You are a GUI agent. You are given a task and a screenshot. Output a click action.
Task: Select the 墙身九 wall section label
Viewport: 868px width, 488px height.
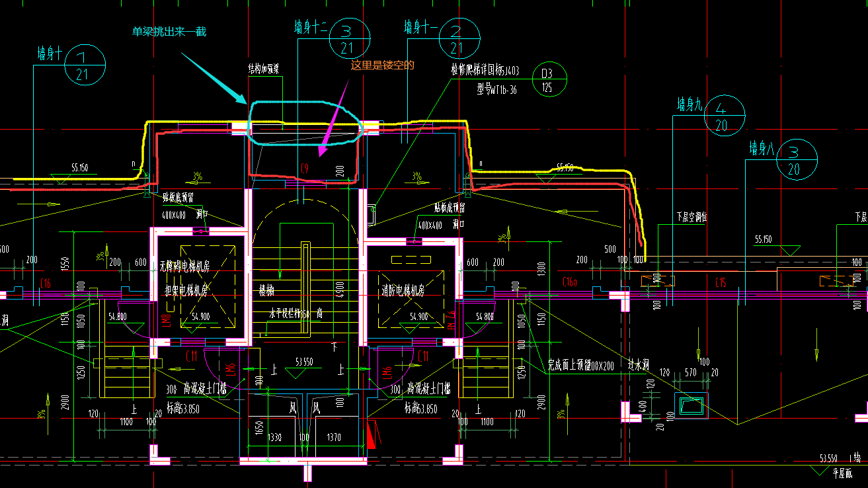click(x=689, y=104)
